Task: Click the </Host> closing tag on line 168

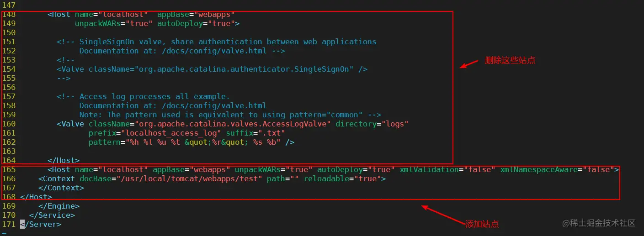Action: (36, 197)
